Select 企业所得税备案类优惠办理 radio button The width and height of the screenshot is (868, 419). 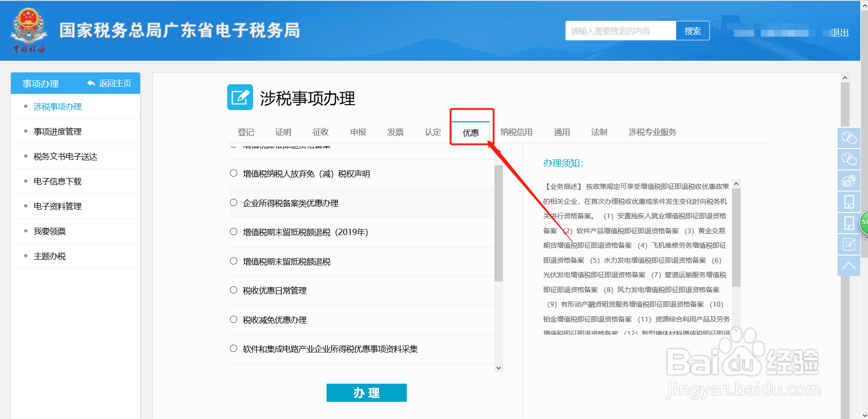(x=234, y=202)
